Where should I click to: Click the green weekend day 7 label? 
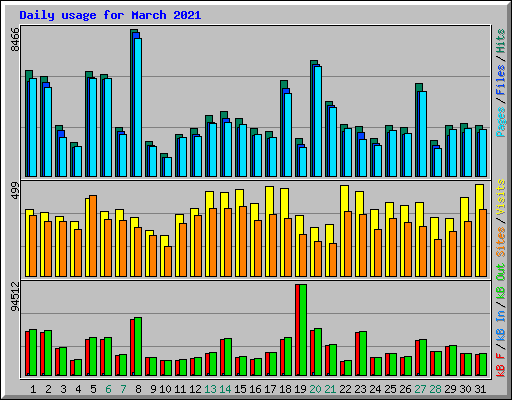[123, 389]
